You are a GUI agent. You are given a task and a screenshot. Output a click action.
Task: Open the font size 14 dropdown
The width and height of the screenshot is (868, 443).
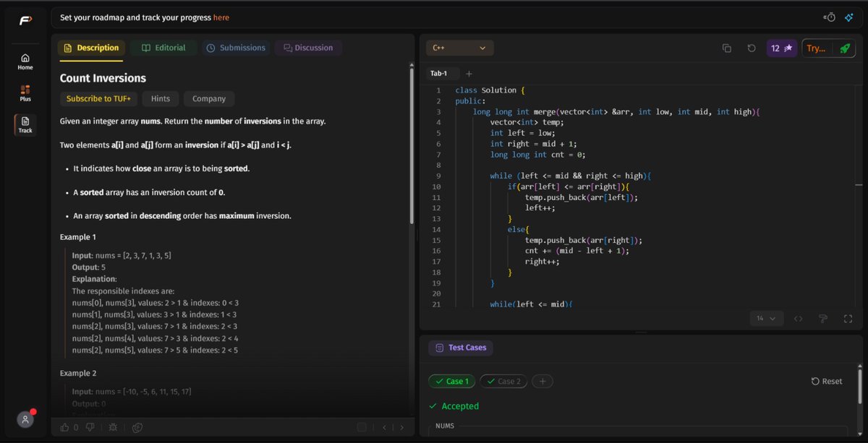point(766,319)
